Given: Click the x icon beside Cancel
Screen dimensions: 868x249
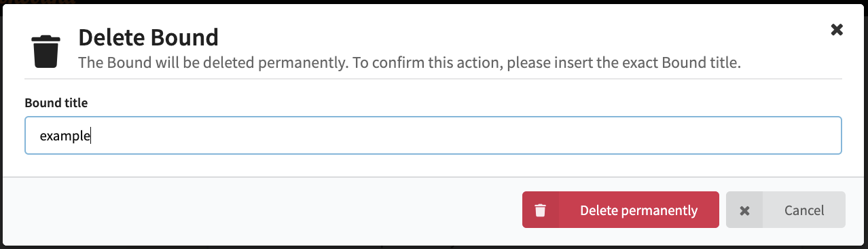Looking at the screenshot, I should (744, 210).
